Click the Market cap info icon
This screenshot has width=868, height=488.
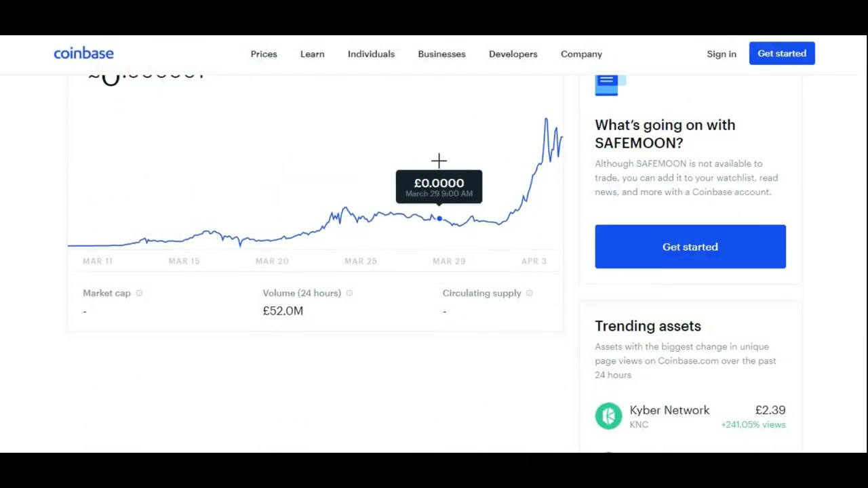pos(139,293)
